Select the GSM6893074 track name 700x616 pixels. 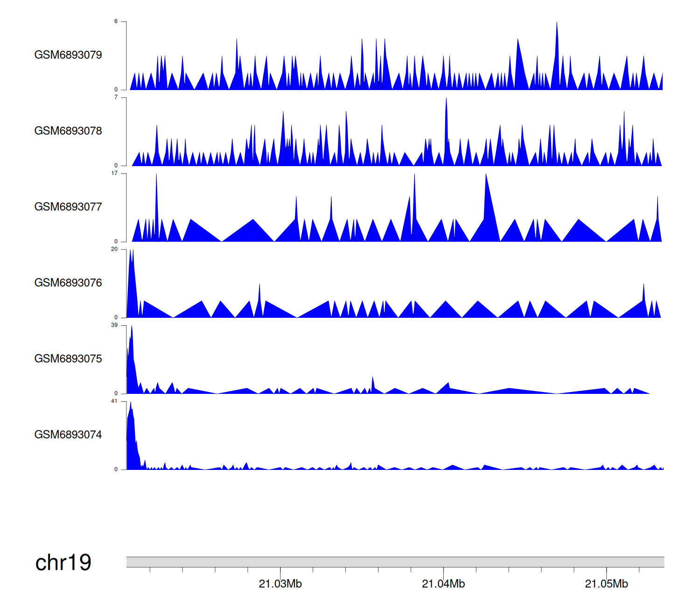tap(68, 435)
